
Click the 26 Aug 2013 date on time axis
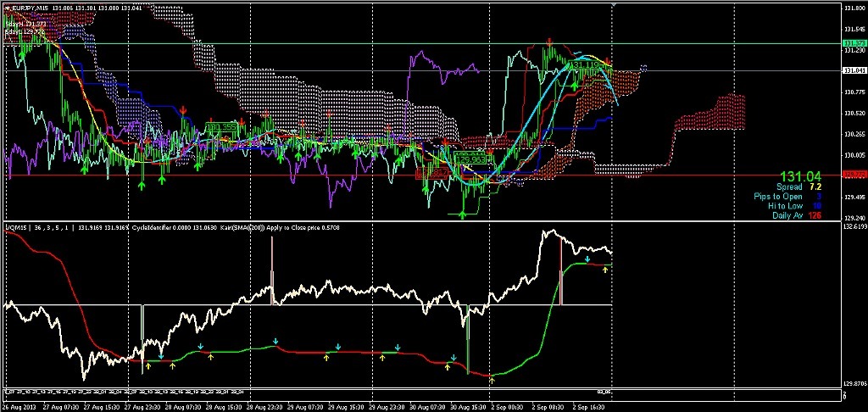19,408
